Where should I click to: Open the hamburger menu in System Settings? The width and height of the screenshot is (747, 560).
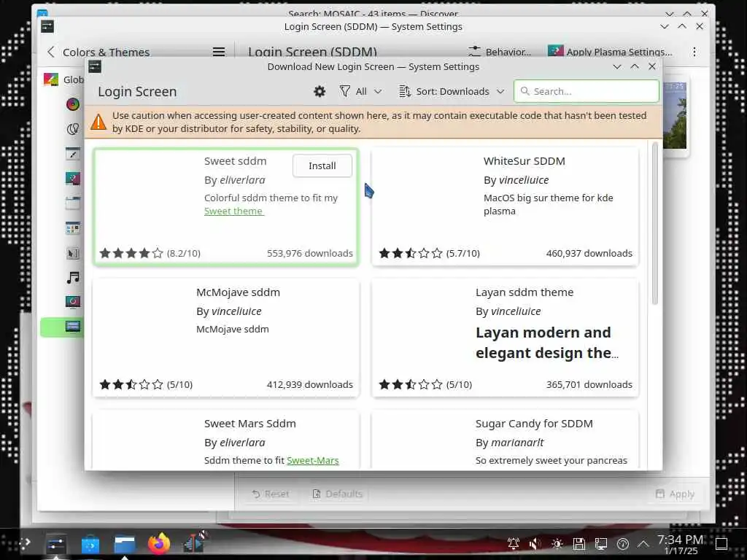(219, 52)
